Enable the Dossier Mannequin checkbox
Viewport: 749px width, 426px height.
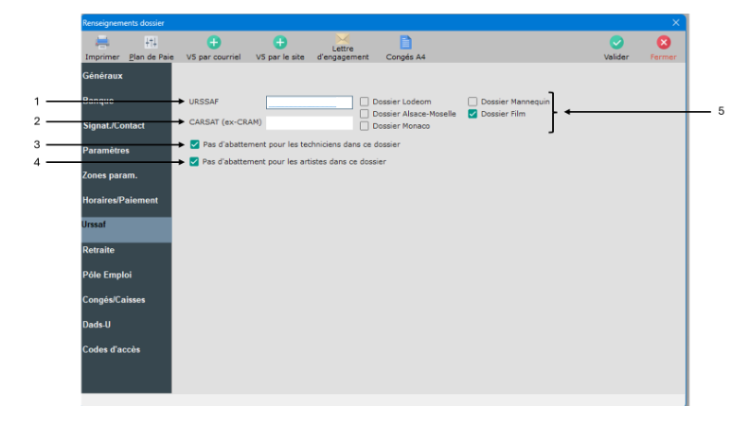point(472,102)
